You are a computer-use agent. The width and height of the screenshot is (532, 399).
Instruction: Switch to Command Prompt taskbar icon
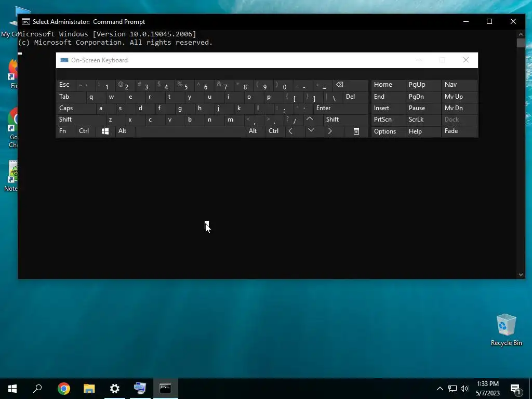click(166, 389)
